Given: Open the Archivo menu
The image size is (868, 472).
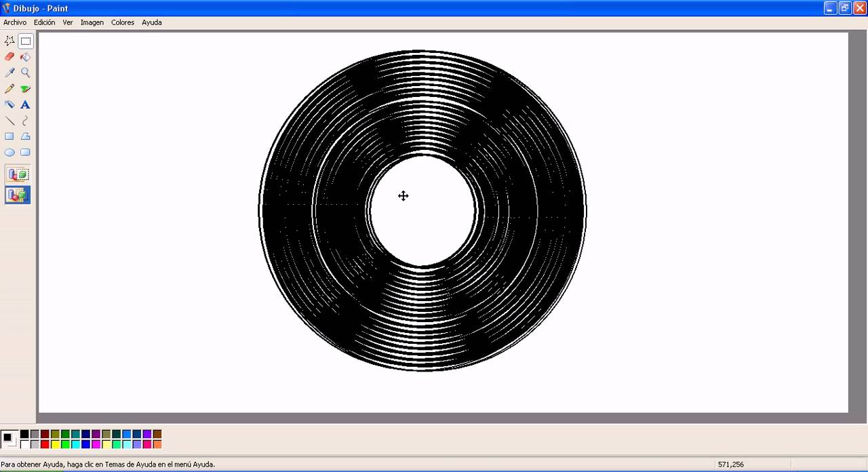Looking at the screenshot, I should coord(14,22).
